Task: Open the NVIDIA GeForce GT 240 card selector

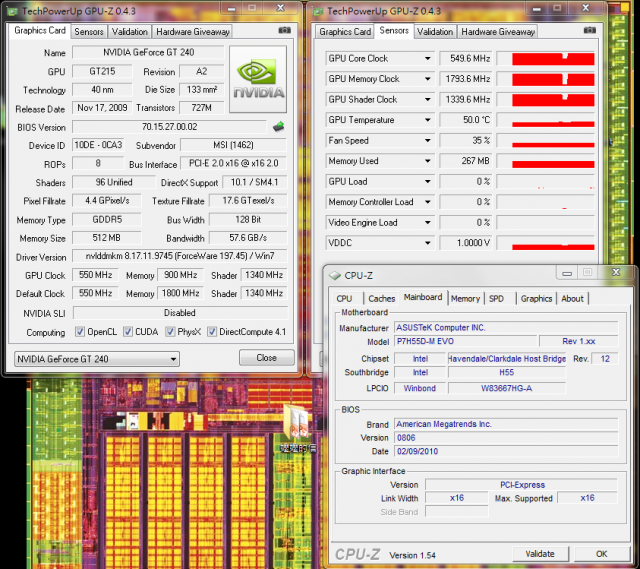Action: (x=97, y=359)
